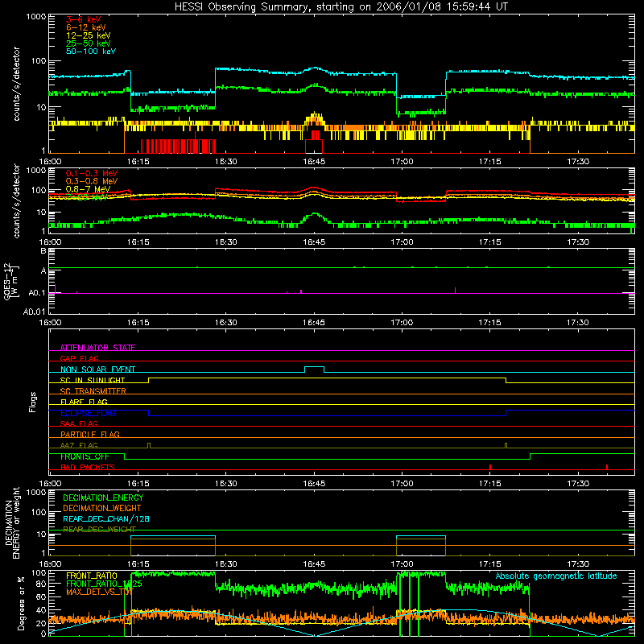Click the ECLIPSE_FLAG label
The height and width of the screenshot is (644, 644).
click(88, 413)
